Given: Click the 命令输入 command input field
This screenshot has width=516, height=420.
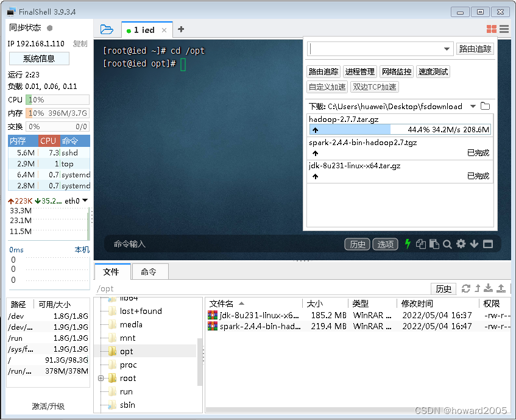Looking at the screenshot, I should (224, 244).
